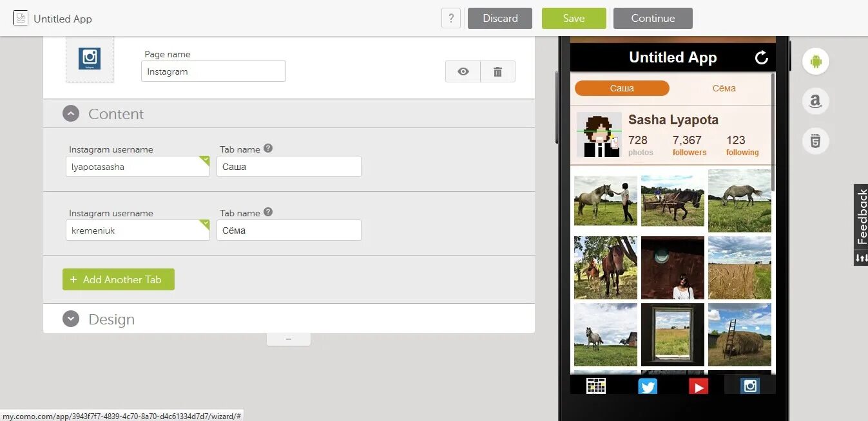
Task: Click the phone preview vertical scrollbar
Action: [773, 132]
